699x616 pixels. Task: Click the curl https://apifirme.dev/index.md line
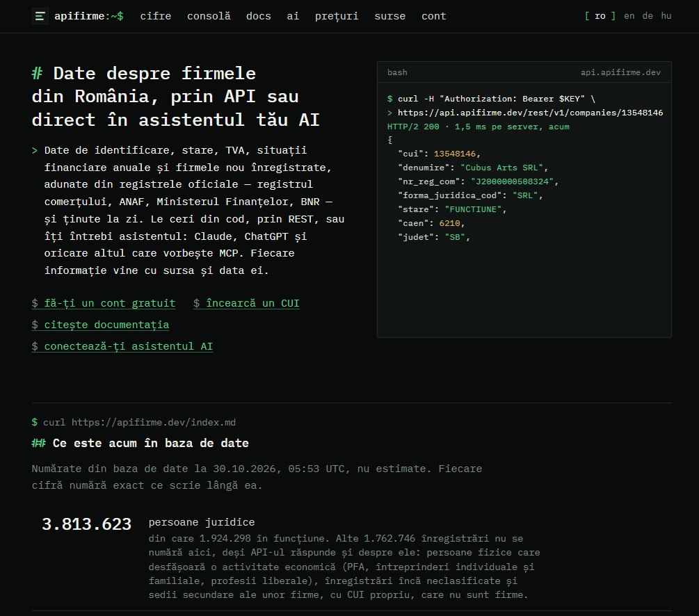[134, 422]
